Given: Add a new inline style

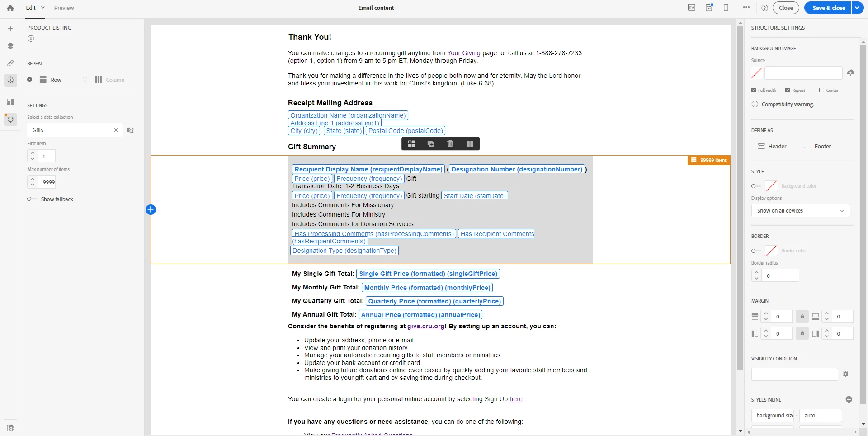Looking at the screenshot, I should click(x=849, y=399).
